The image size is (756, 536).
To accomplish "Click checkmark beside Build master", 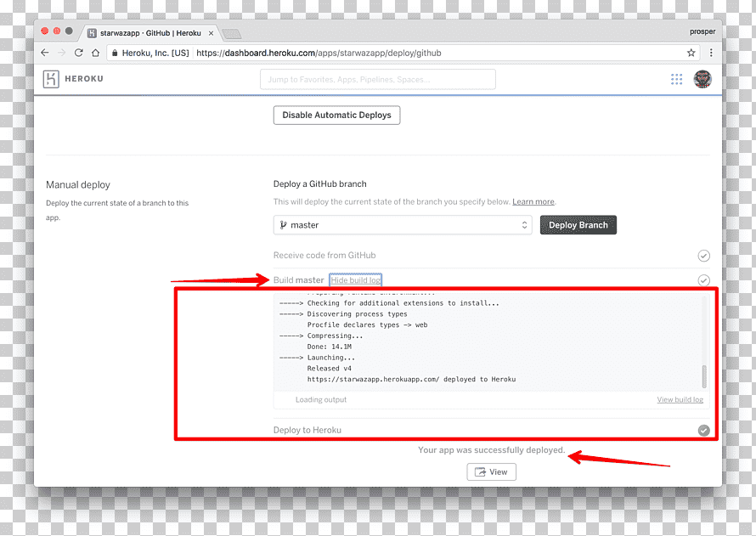I will point(703,280).
